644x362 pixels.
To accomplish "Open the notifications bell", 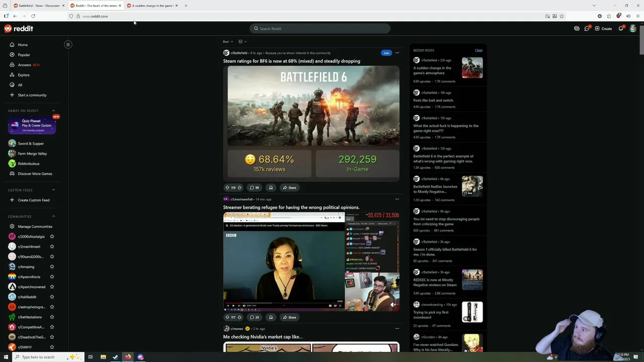I will coord(621,29).
